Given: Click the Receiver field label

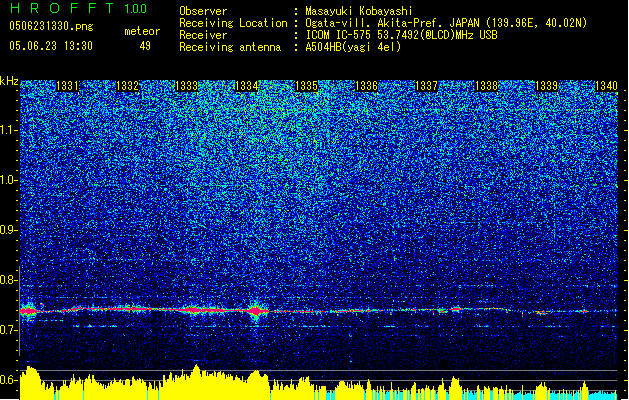Looking at the screenshot, I should pyautogui.click(x=203, y=35).
